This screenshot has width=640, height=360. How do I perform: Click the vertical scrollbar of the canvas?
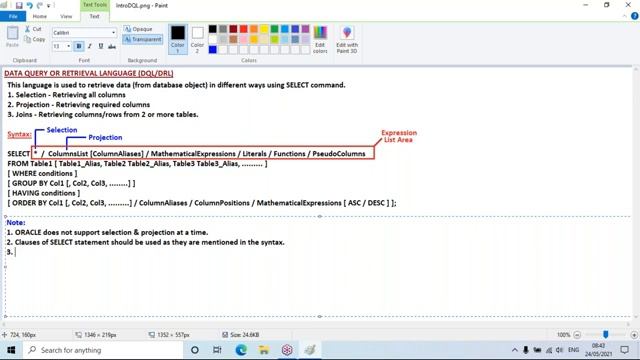[636, 192]
